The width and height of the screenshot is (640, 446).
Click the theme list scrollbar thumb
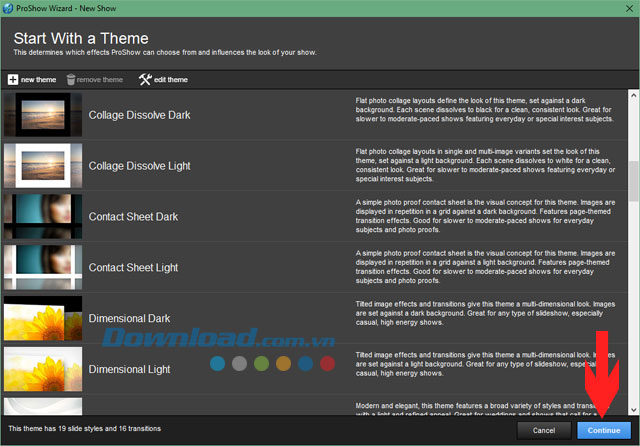633,181
